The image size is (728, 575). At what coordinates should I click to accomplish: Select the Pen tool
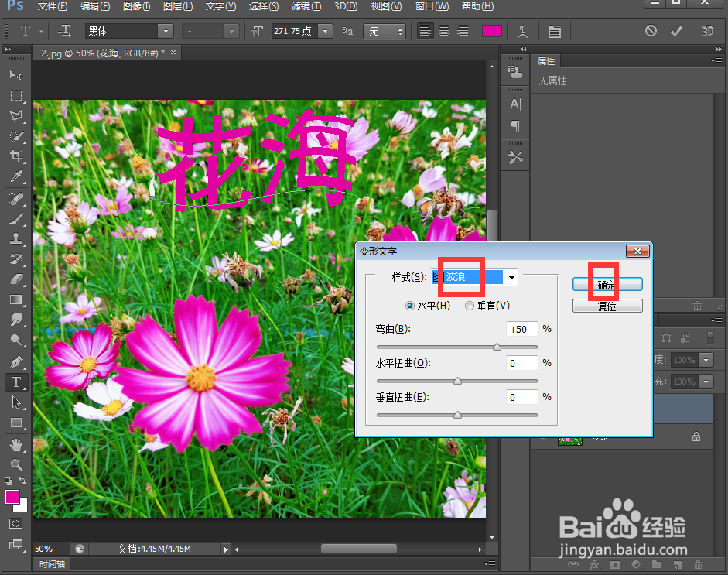[16, 362]
